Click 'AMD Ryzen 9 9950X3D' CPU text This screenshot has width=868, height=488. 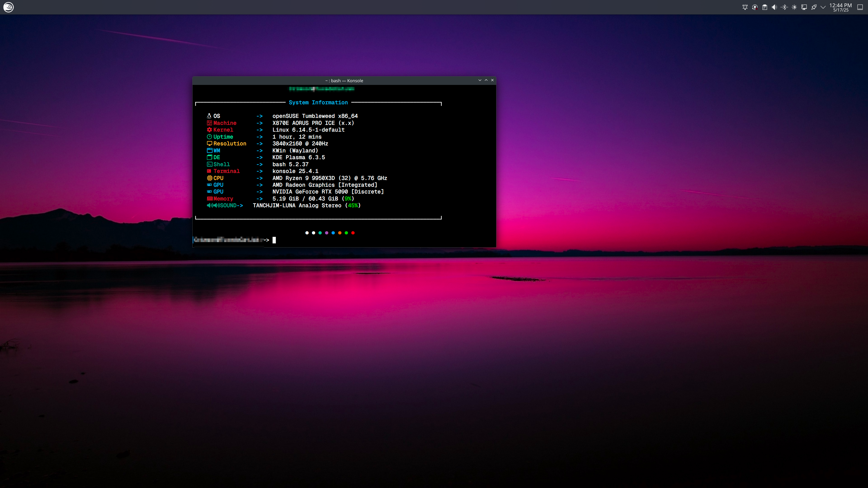304,178
